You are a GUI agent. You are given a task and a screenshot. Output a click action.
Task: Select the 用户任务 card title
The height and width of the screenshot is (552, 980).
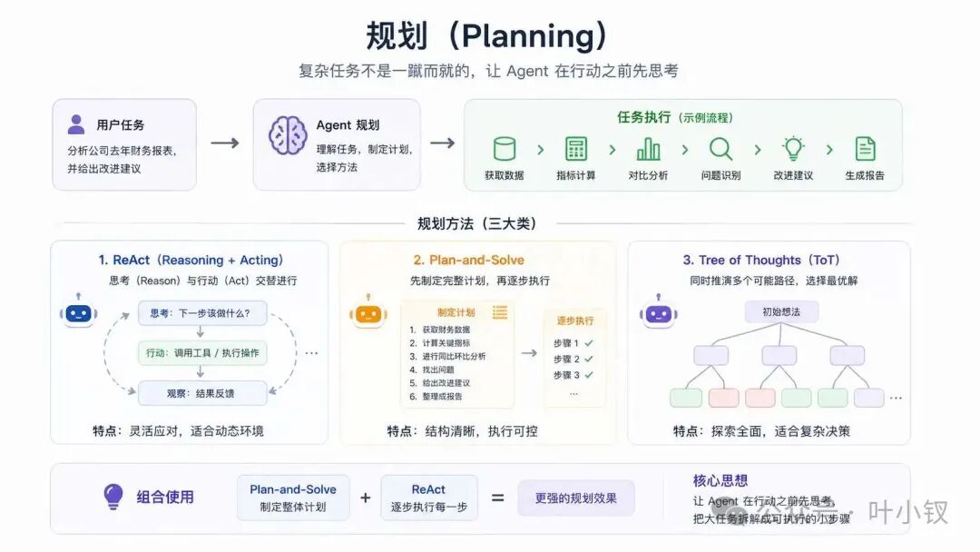(120, 125)
